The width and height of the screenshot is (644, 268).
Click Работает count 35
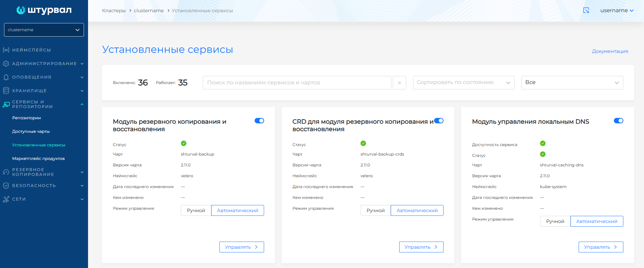tap(183, 83)
